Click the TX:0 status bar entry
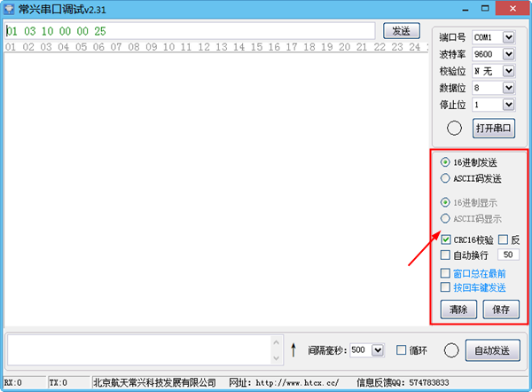The height and width of the screenshot is (392, 532). tap(69, 383)
